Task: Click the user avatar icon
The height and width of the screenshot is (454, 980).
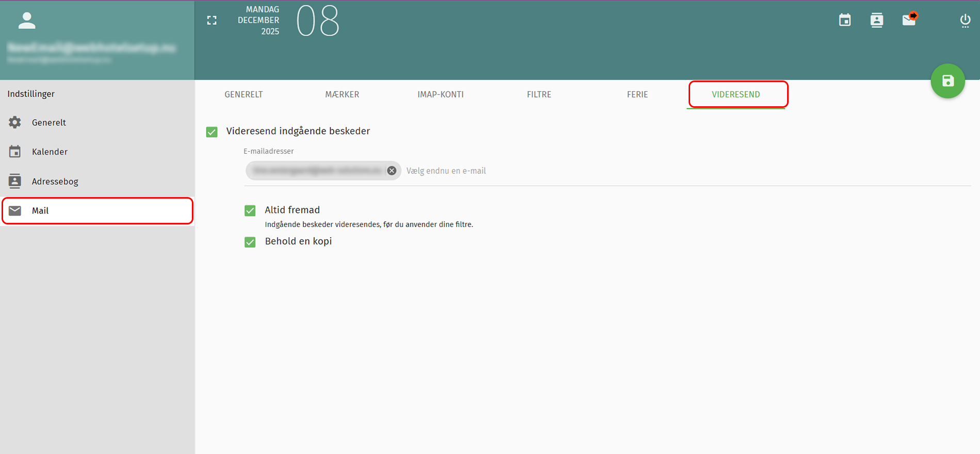Action: click(27, 21)
